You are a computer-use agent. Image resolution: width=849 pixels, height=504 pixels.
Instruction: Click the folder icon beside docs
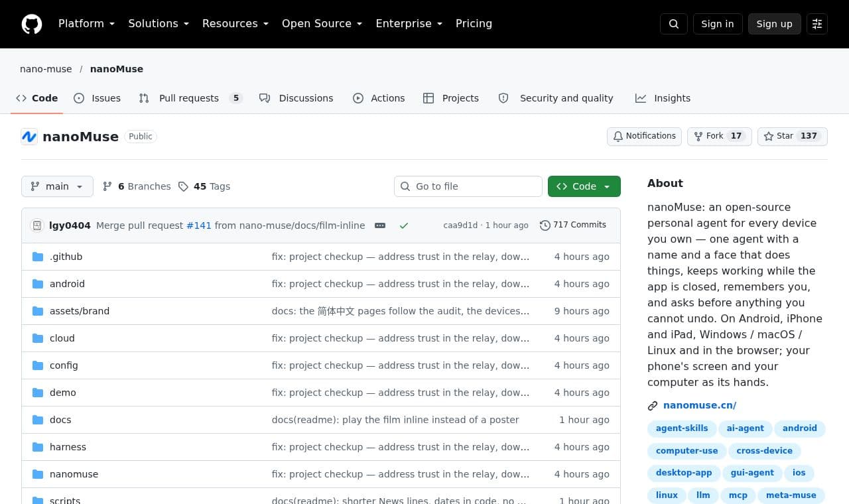click(38, 420)
